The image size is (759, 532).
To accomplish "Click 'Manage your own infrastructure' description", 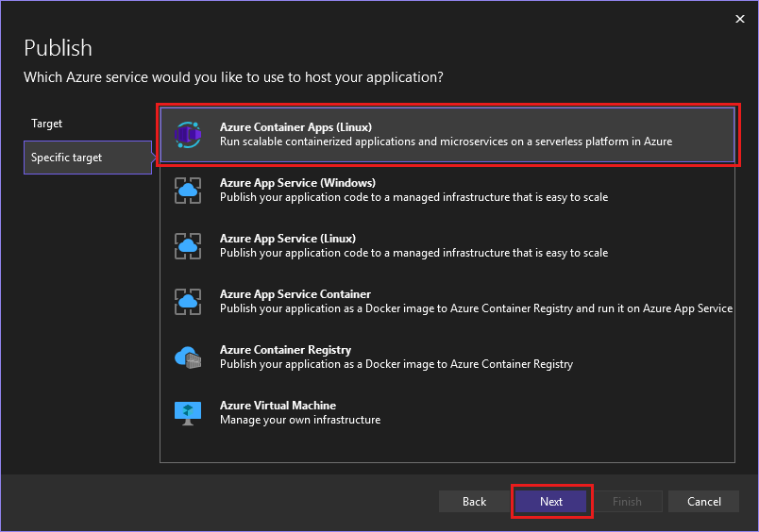I will (300, 420).
